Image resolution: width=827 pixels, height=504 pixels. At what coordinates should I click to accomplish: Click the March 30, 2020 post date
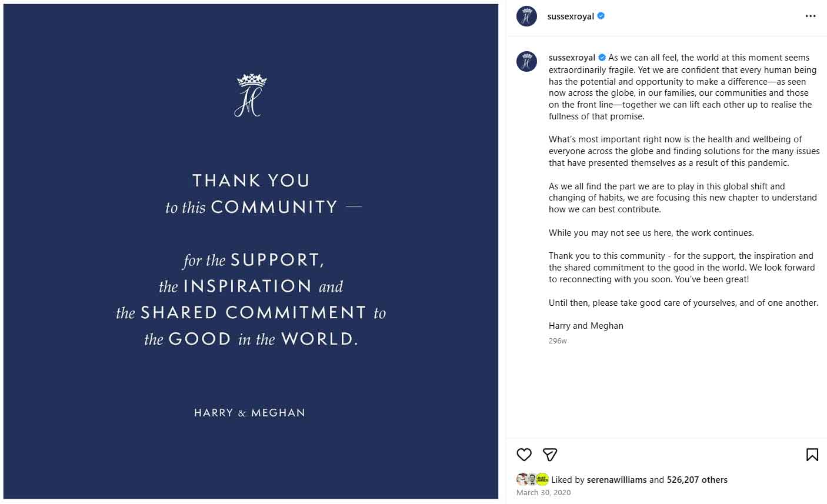pos(543,493)
